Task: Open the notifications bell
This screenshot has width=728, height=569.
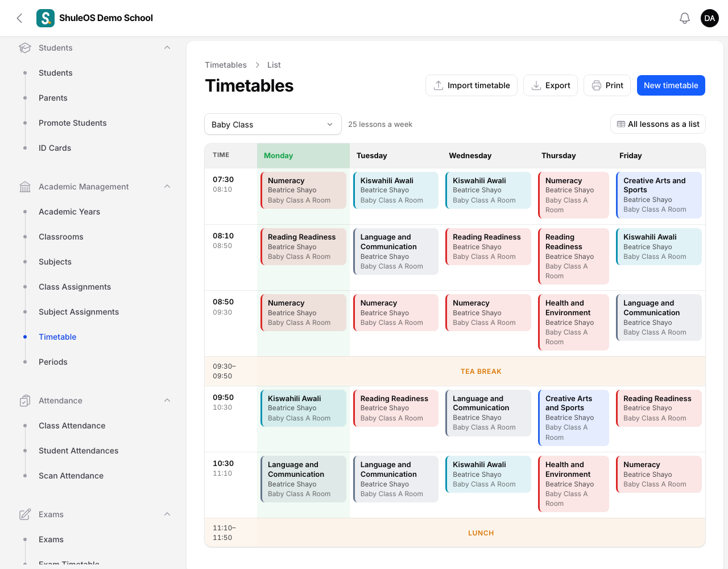Action: pos(685,18)
